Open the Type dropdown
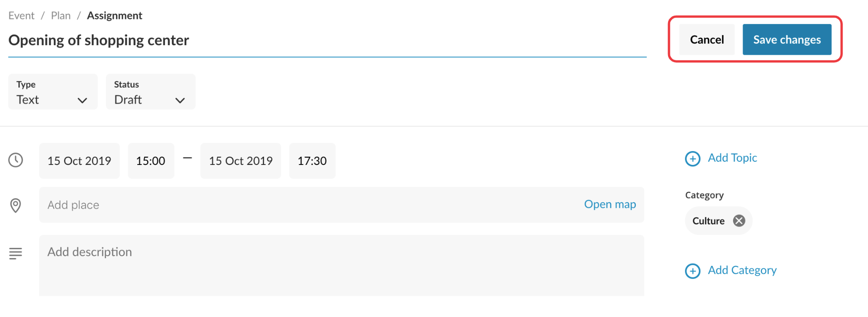Viewport: 868px width, 317px height. (53, 92)
